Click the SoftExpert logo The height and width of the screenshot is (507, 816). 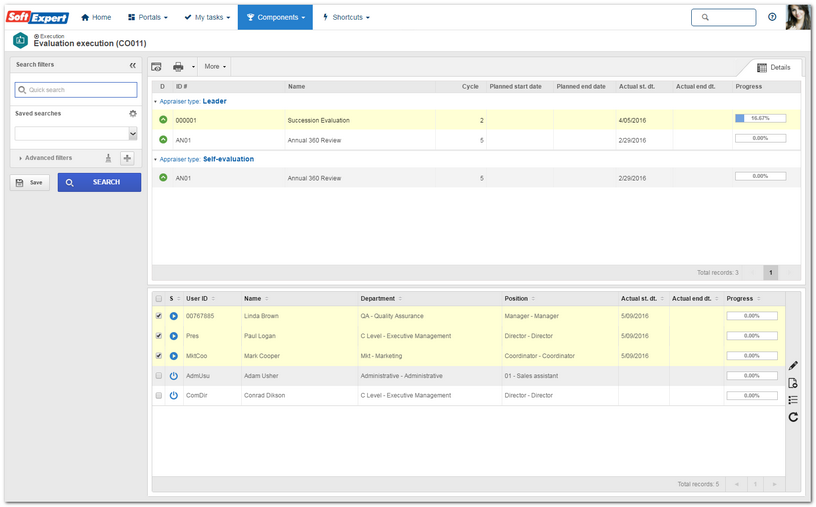click(37, 17)
